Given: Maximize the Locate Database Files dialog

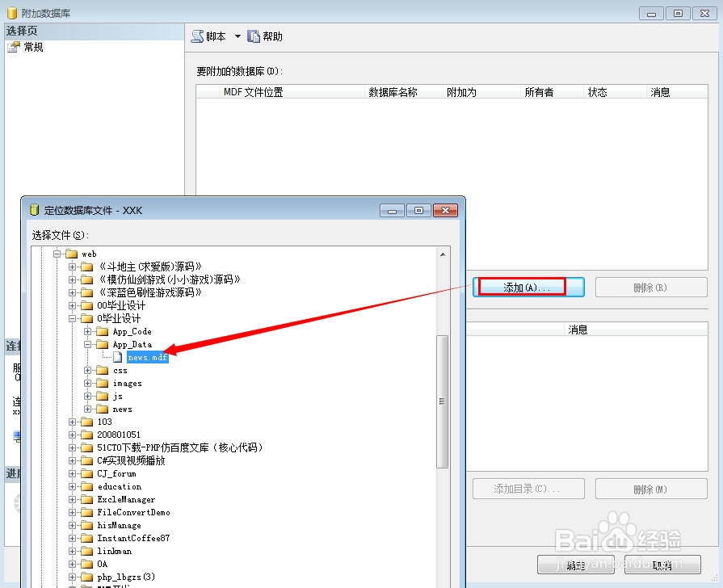Looking at the screenshot, I should [418, 210].
